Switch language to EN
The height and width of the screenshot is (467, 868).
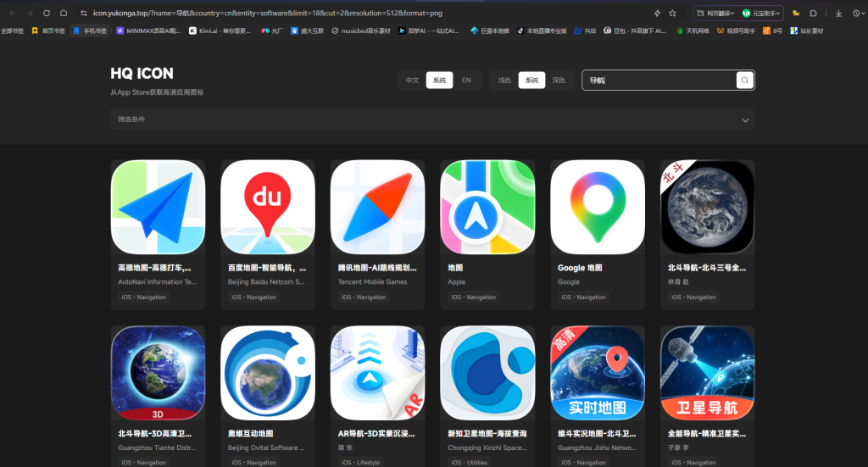click(467, 81)
